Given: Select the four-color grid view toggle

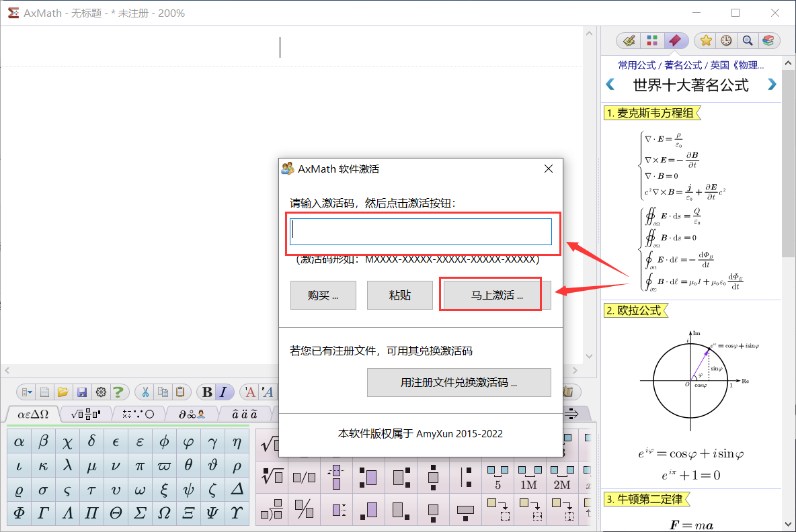Looking at the screenshot, I should coord(651,41).
